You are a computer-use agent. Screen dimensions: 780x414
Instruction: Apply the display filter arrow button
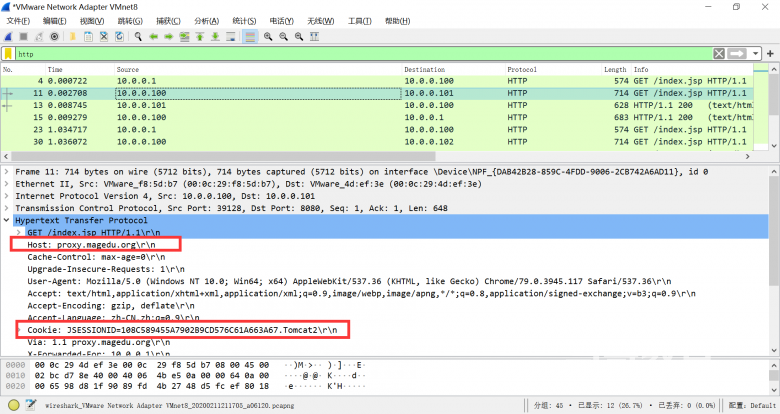pyautogui.click(x=737, y=54)
